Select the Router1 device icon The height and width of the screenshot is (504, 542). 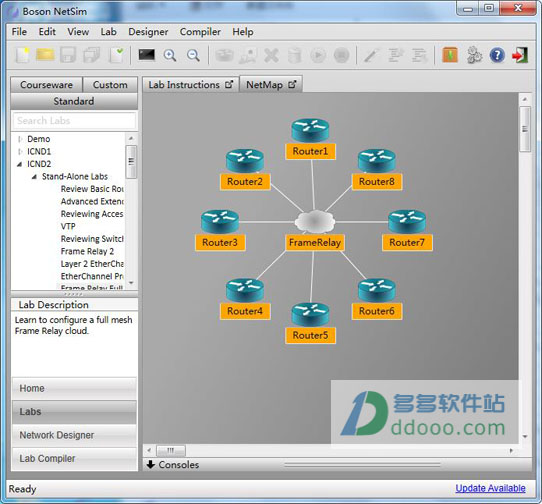tap(310, 130)
